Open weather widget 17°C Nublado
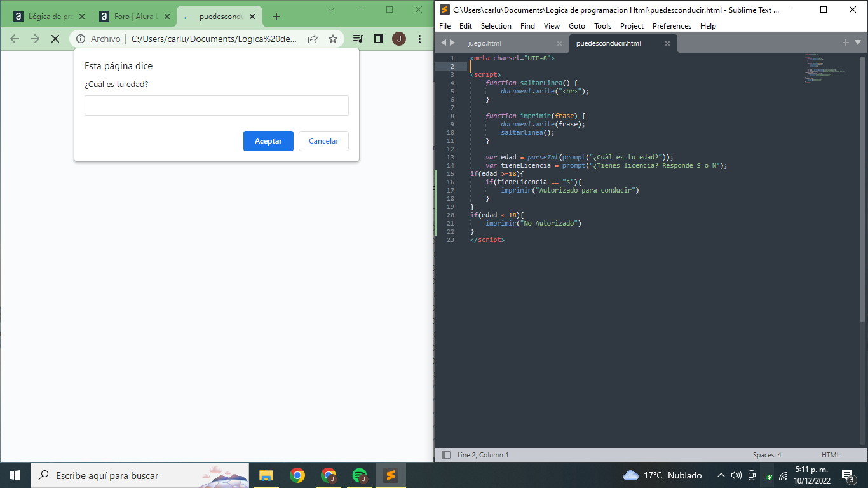868x488 pixels. 663,475
